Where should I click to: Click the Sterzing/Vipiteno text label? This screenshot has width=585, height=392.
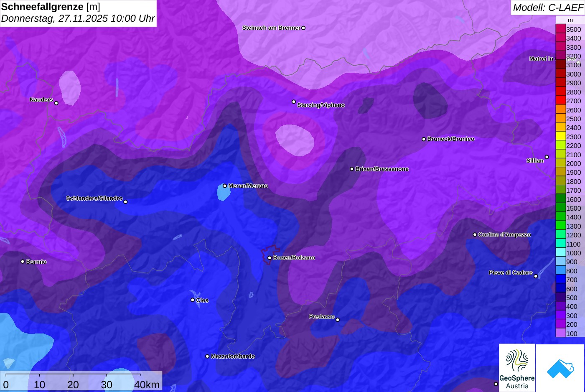point(321,105)
